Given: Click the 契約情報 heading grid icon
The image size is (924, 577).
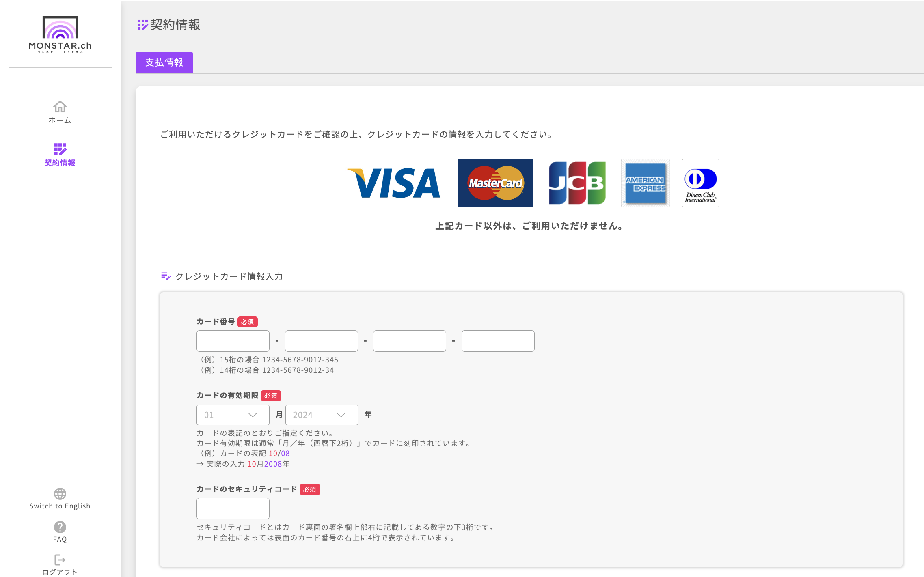Looking at the screenshot, I should [x=142, y=25].
